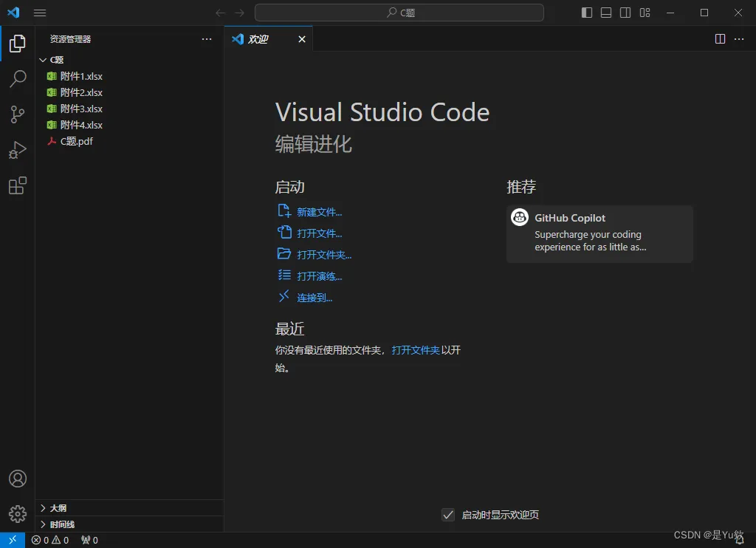The image size is (756, 548).
Task: Close the 欢迎 tab
Action: 302,39
